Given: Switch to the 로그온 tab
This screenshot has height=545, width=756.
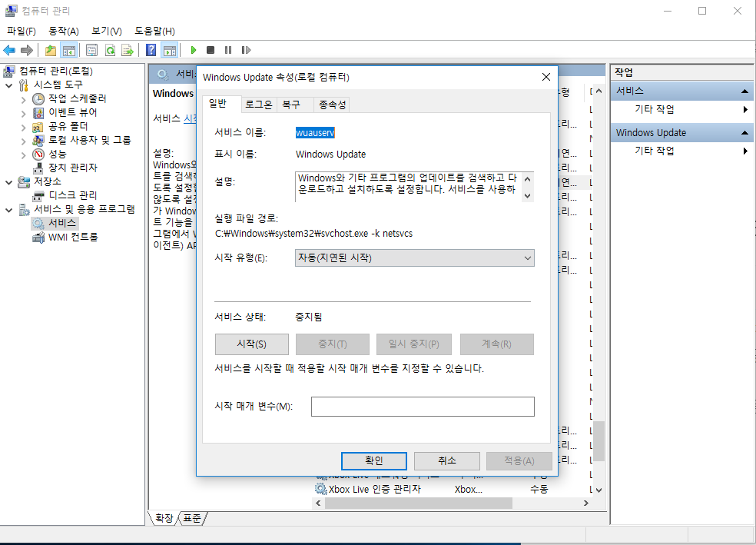Looking at the screenshot, I should tap(258, 105).
